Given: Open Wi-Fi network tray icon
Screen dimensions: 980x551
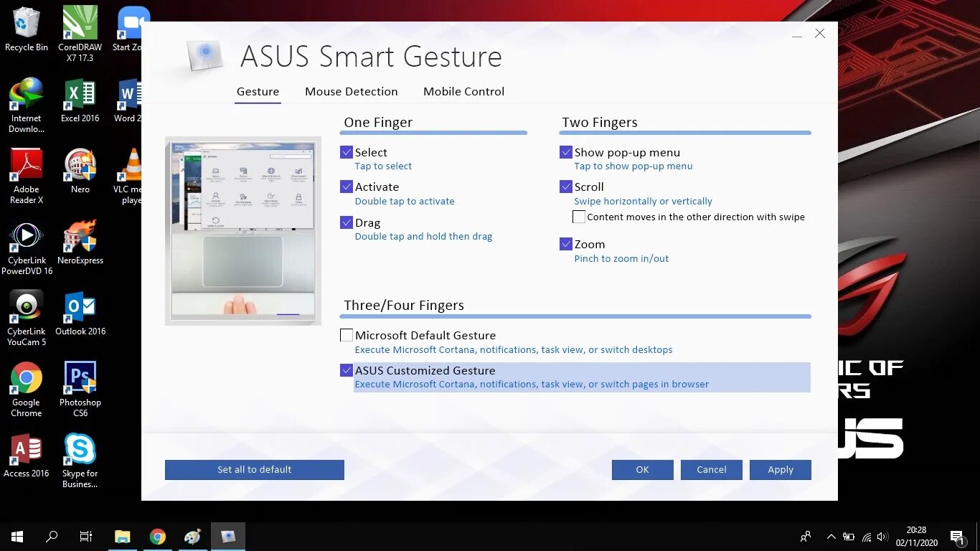Looking at the screenshot, I should click(867, 537).
